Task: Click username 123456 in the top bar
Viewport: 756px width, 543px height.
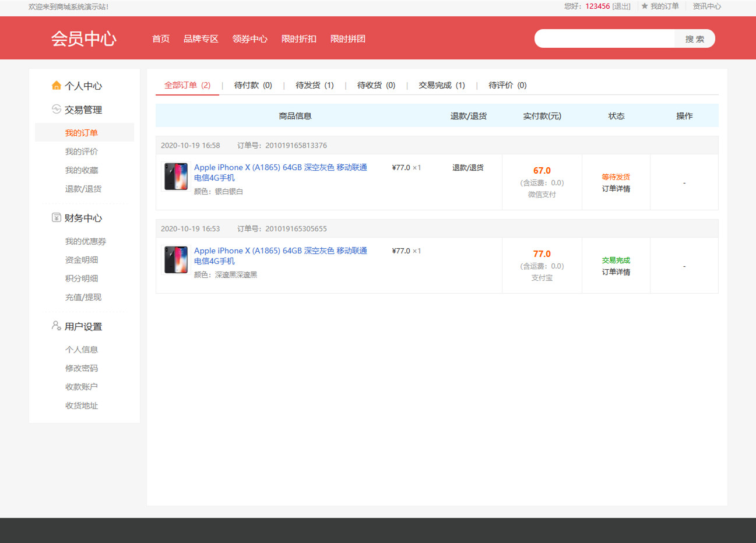Action: coord(597,6)
